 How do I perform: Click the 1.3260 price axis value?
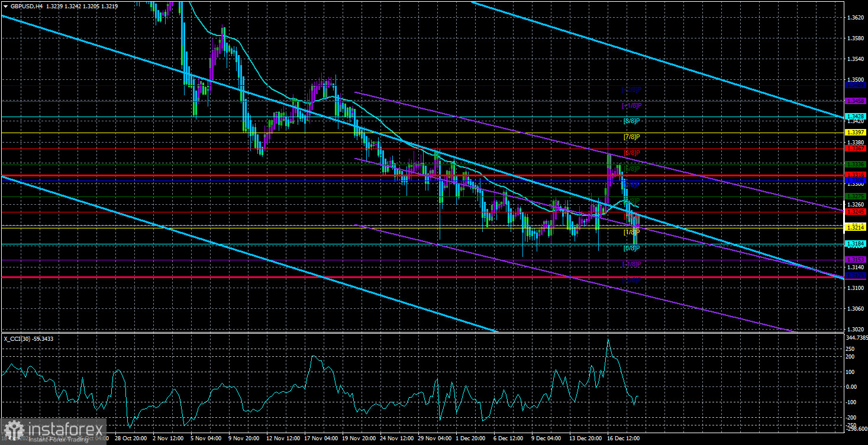(856, 204)
